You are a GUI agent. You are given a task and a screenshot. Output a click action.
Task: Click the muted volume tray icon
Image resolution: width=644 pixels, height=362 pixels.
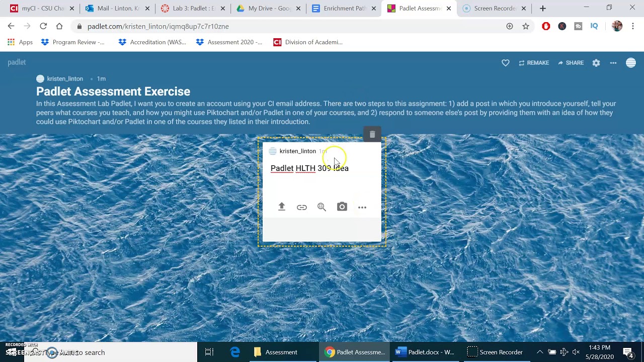click(x=576, y=352)
